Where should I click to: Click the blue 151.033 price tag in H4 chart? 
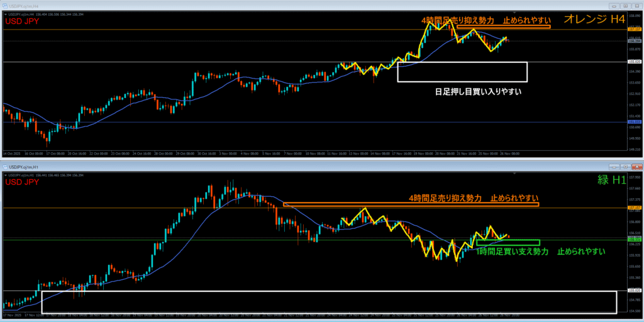634,122
